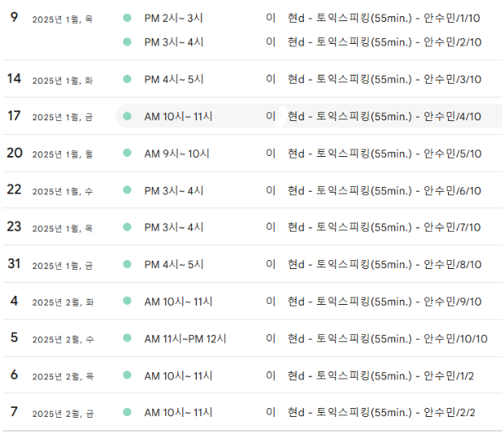Screen dimensions: 504x434
Task: Open day 20, January Monday
Action: pos(15,153)
